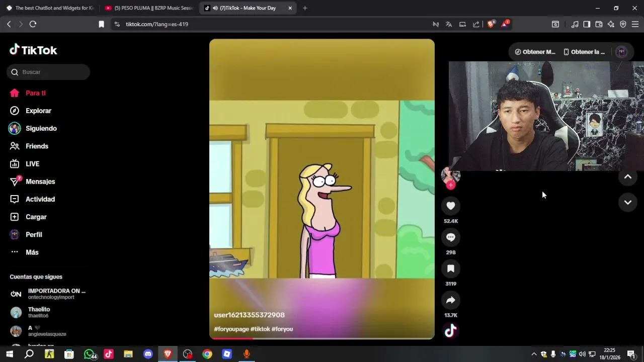Open the translate page icon
Image resolution: width=644 pixels, height=362 pixels.
[x=449, y=24]
